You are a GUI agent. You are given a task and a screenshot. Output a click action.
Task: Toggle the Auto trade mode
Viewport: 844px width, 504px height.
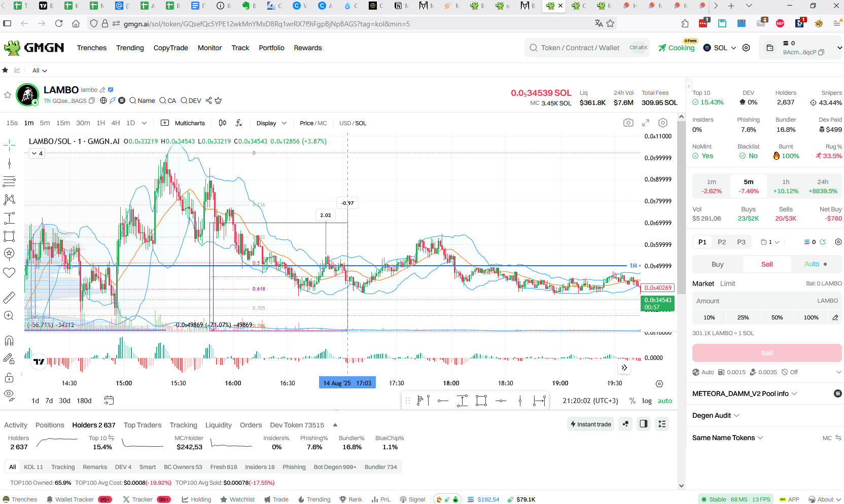pyautogui.click(x=816, y=264)
